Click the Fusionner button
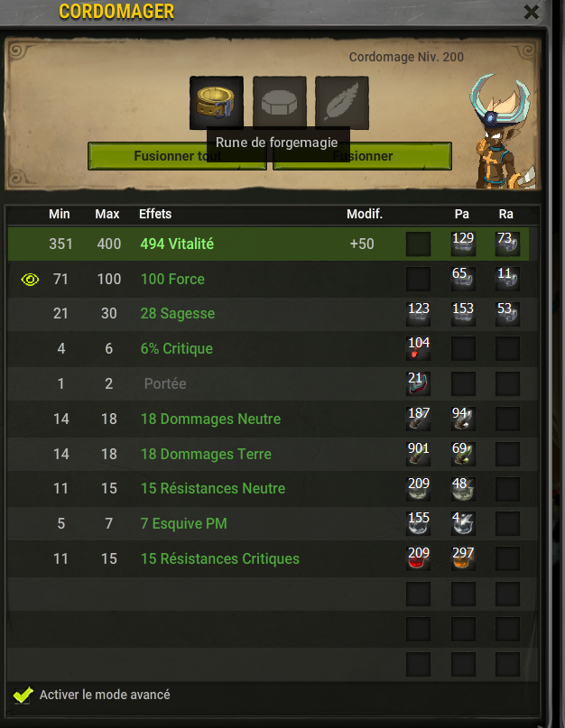This screenshot has width=565, height=728. pos(363,156)
